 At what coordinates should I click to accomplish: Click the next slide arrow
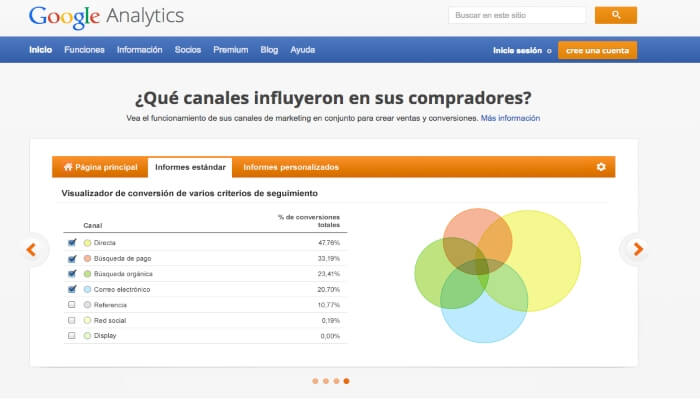(x=638, y=249)
